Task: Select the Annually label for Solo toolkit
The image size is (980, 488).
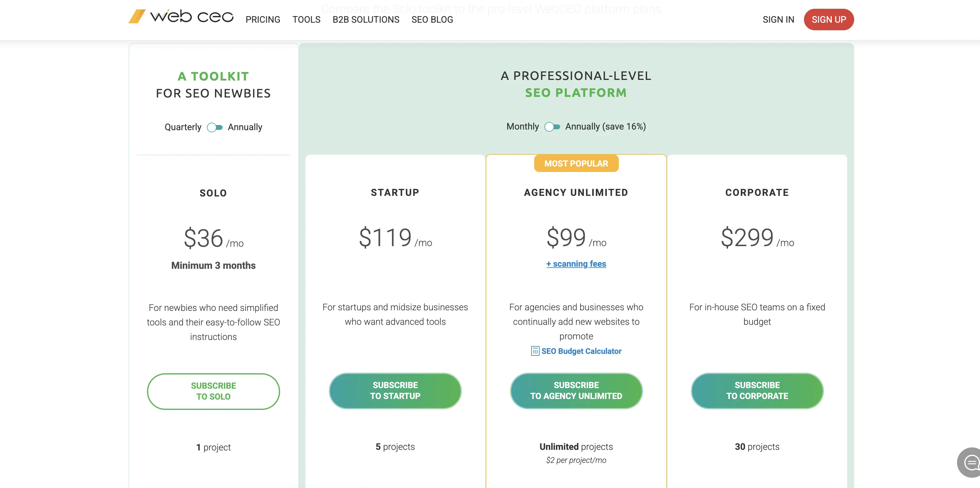Action: (245, 127)
